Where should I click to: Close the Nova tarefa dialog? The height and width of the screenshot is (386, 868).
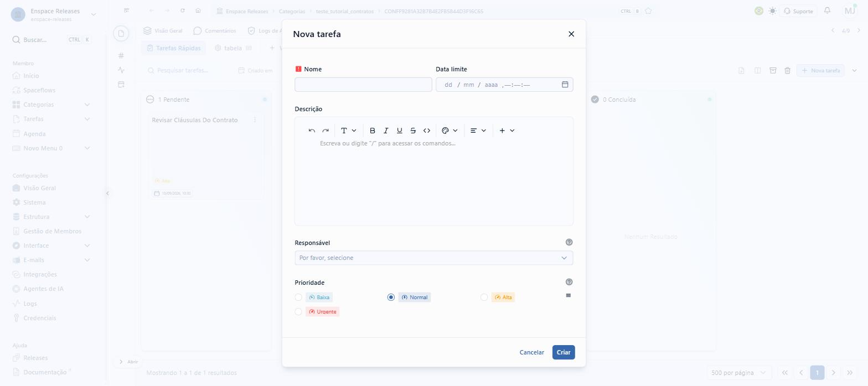coord(571,34)
